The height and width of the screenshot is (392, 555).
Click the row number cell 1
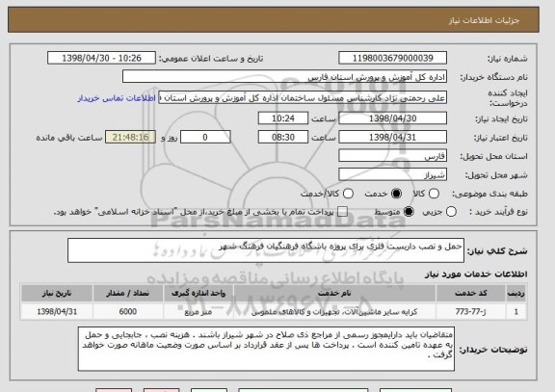pos(516,312)
